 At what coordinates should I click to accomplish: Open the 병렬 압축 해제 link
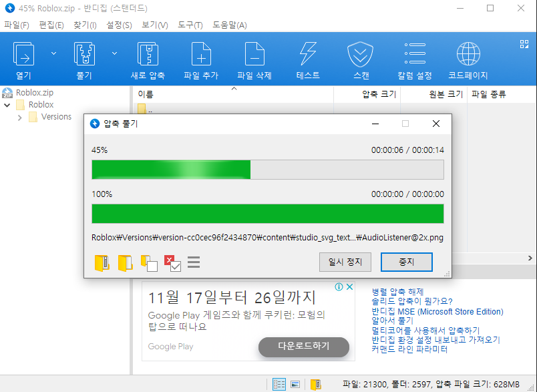tap(397, 292)
